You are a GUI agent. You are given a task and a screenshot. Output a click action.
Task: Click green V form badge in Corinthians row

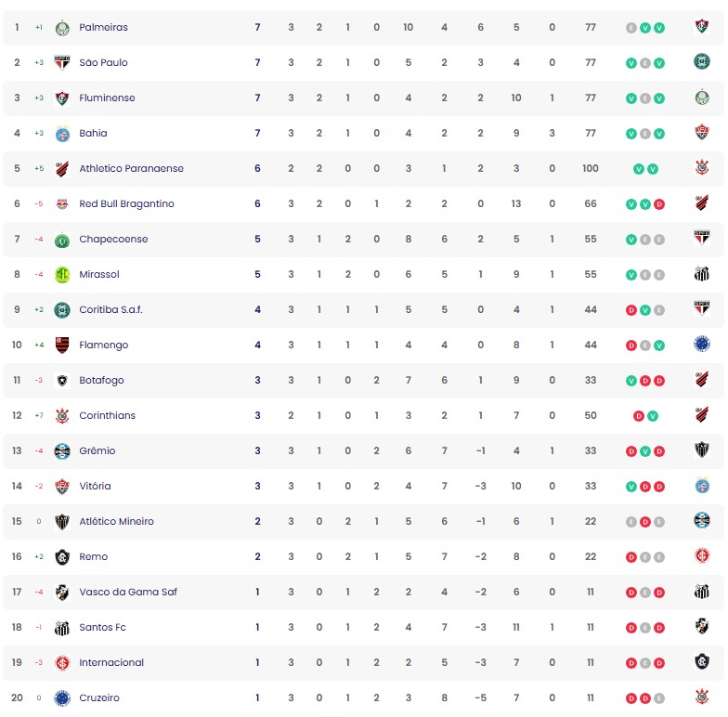[x=653, y=416]
